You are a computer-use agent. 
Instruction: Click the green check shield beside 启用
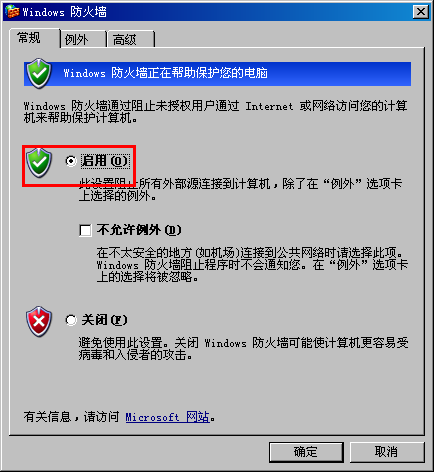click(39, 163)
